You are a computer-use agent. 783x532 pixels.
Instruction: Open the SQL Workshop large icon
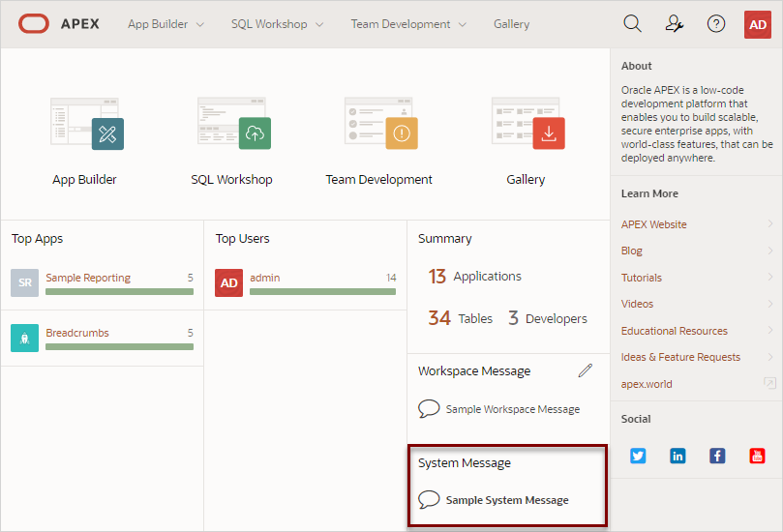pos(234,123)
